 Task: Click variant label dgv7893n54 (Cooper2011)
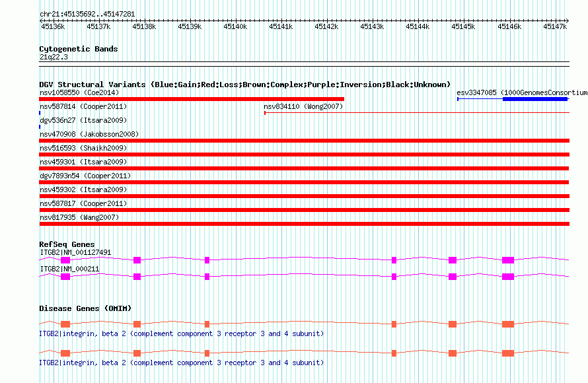point(85,176)
